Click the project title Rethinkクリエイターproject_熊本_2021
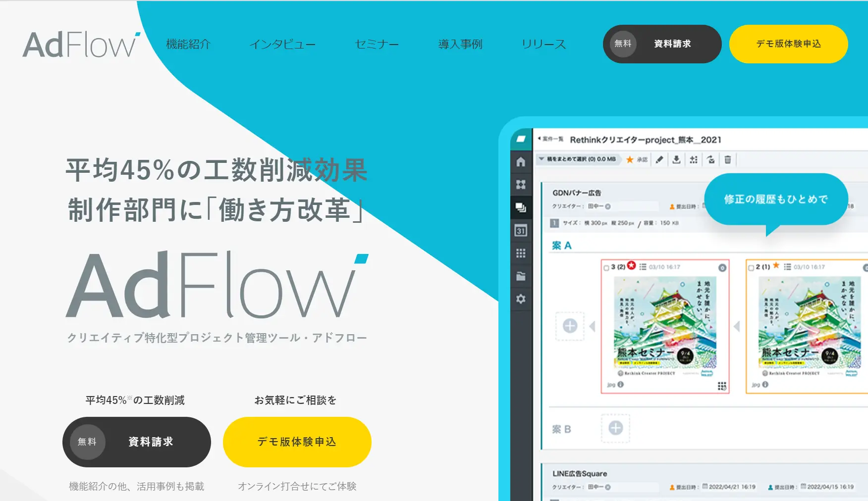The image size is (868, 501). click(x=646, y=140)
